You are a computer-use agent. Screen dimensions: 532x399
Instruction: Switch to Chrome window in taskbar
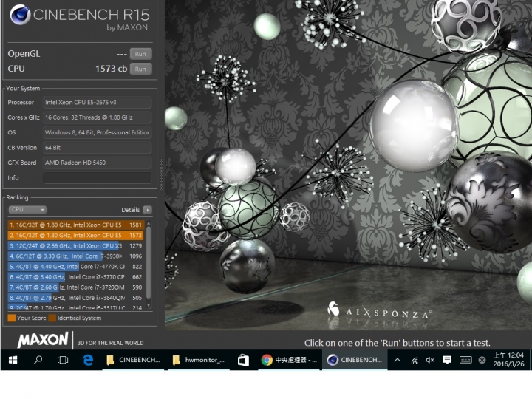tap(289, 360)
